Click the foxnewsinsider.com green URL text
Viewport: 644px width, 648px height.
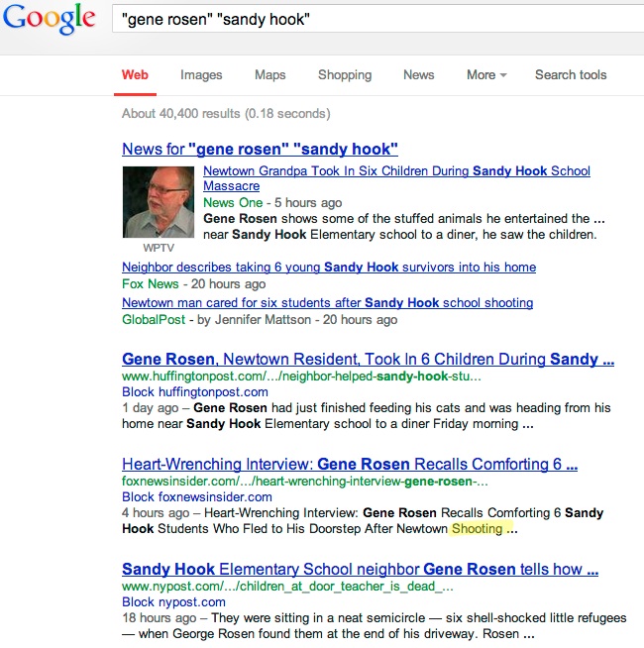pos(304,481)
